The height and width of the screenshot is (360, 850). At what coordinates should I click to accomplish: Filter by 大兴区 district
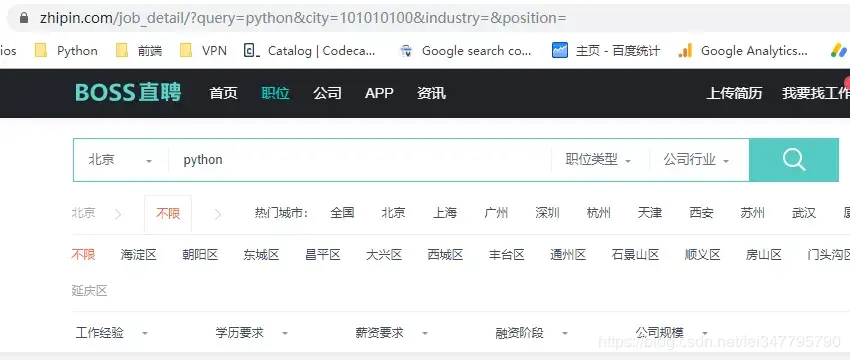(384, 254)
